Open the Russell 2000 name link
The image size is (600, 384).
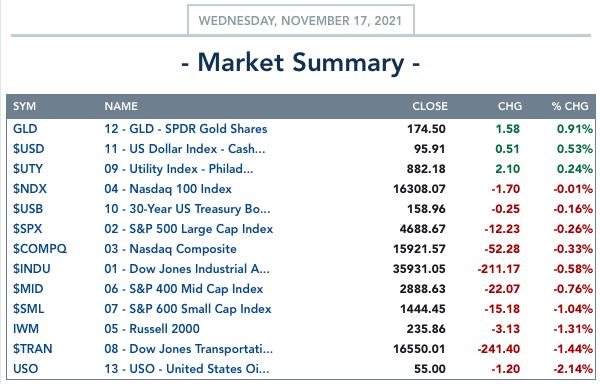point(152,329)
